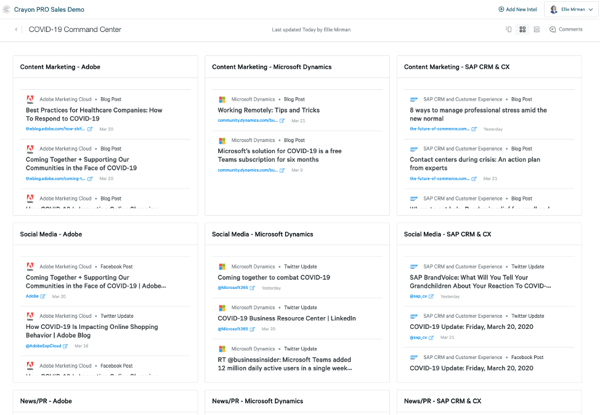Screen dimensions: 600x415
Task: Open Contact centers during crisis article
Action: pyautogui.click(x=474, y=164)
